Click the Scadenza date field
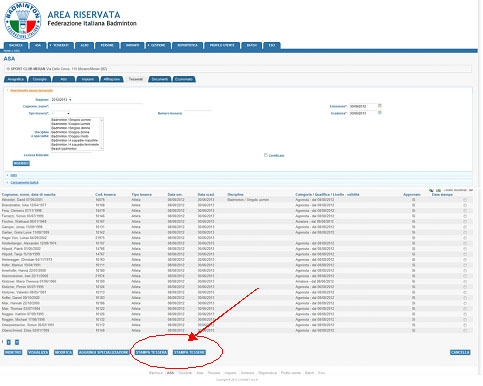 click(x=363, y=113)
